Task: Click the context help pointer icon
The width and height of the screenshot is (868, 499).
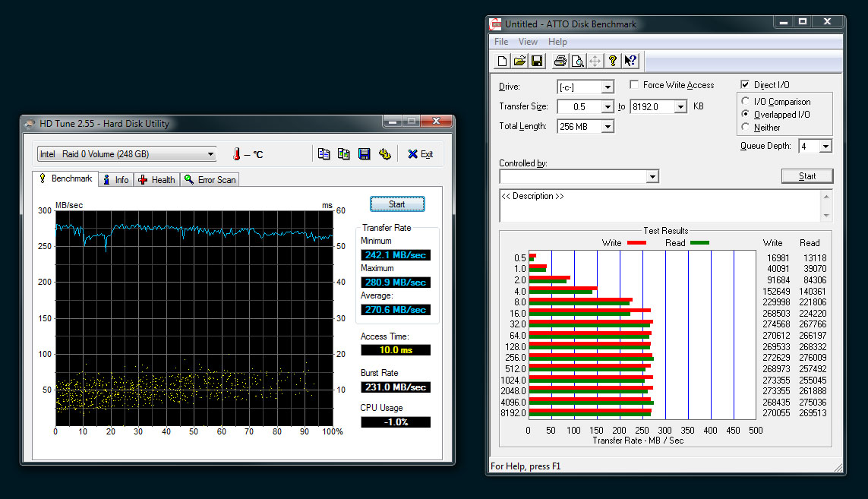Action: (x=630, y=61)
